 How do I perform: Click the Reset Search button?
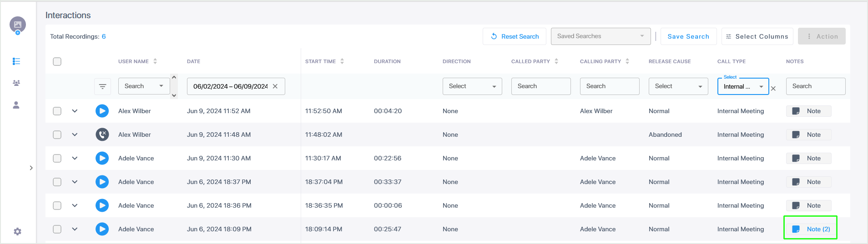515,36
